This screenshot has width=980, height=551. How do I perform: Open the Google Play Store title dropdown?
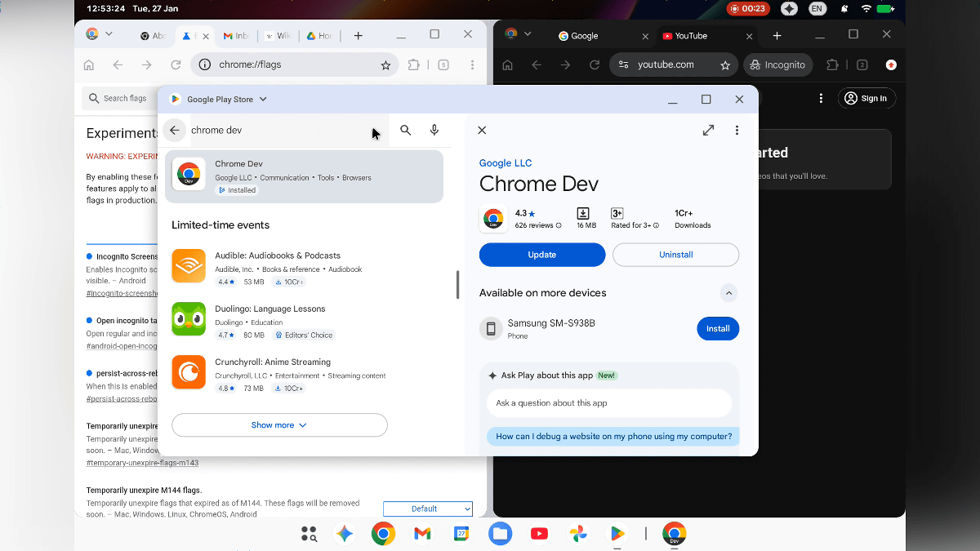tap(261, 99)
